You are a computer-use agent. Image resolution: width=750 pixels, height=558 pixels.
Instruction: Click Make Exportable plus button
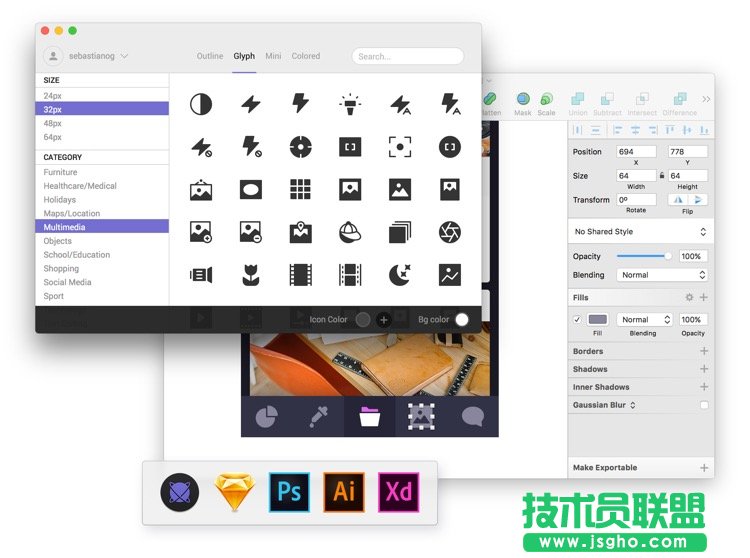(x=704, y=468)
